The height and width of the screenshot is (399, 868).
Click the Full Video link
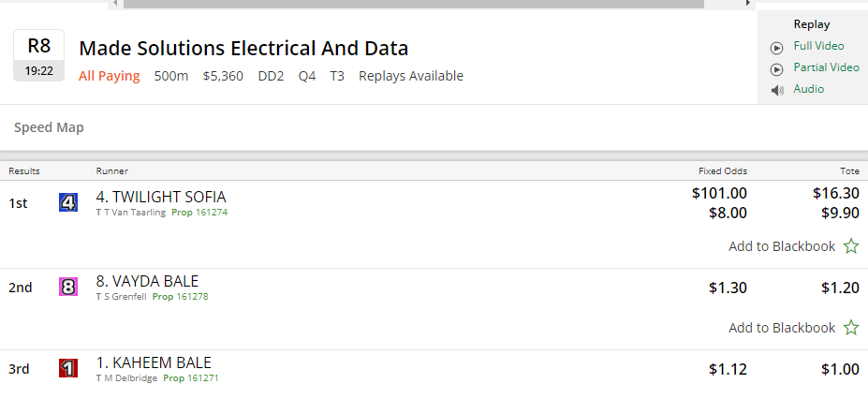pyautogui.click(x=818, y=46)
